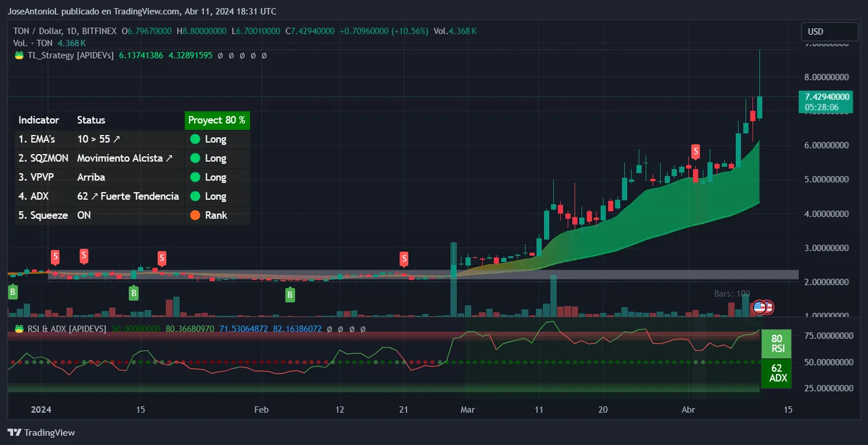Viewport: 868px width, 445px height.
Task: Toggle the orange Rank dot for Squeeze
Action: pos(196,215)
